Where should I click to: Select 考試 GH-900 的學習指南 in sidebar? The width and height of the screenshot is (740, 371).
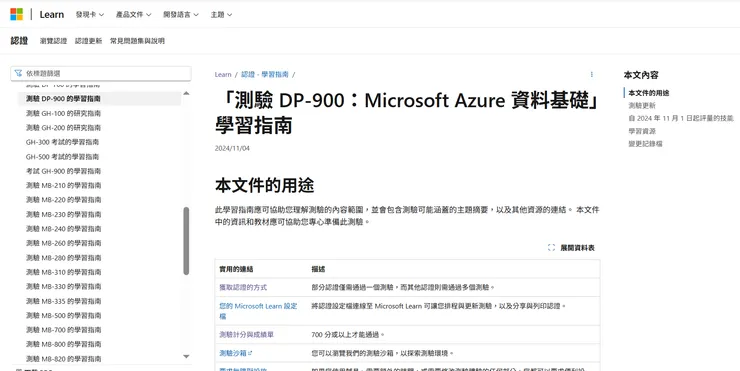[x=63, y=171]
